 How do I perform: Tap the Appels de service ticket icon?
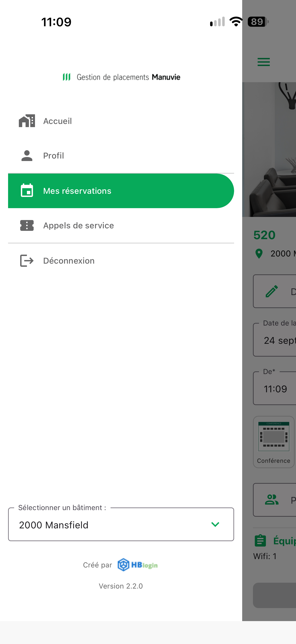click(27, 225)
